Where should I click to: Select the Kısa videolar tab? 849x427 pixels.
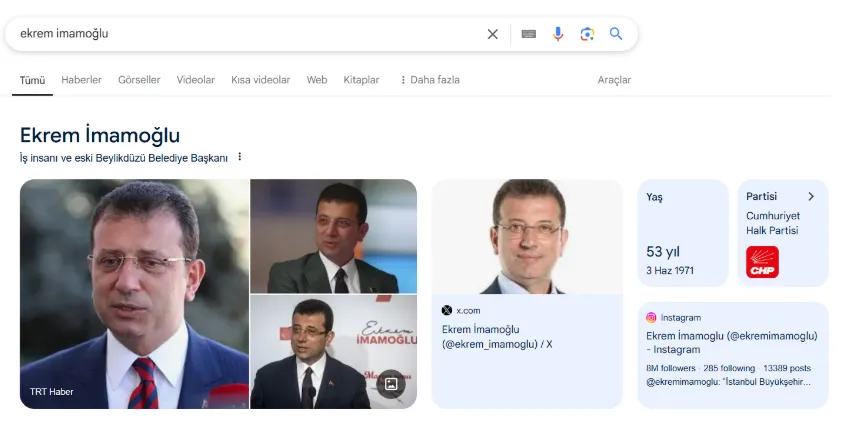(260, 80)
